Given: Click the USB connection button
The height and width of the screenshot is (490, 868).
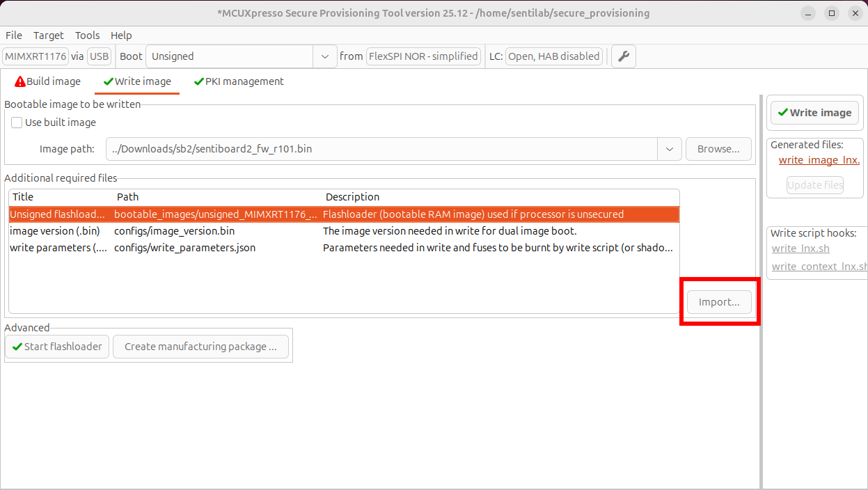Looking at the screenshot, I should pyautogui.click(x=99, y=56).
